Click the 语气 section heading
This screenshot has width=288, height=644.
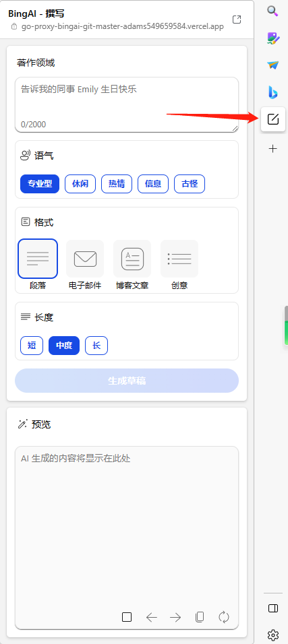[x=44, y=156]
